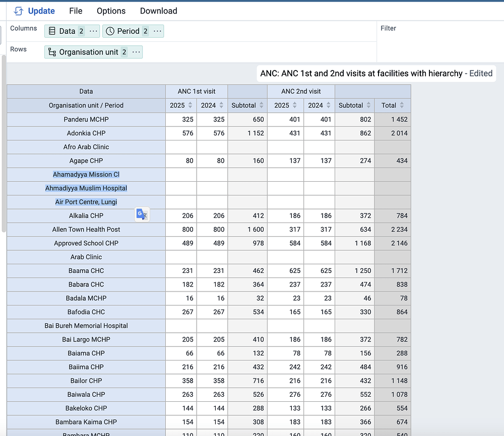The image size is (504, 436).
Task: Open the Data chip options menu
Action: (x=93, y=31)
